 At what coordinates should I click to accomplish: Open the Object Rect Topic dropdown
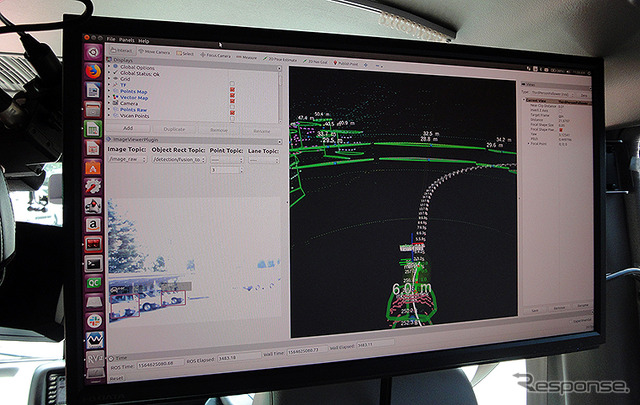click(179, 160)
